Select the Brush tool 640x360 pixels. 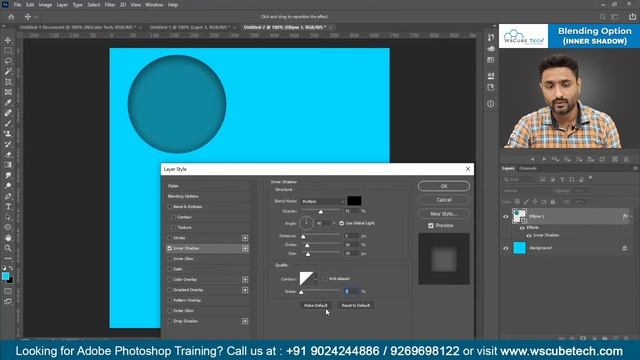click(8, 123)
